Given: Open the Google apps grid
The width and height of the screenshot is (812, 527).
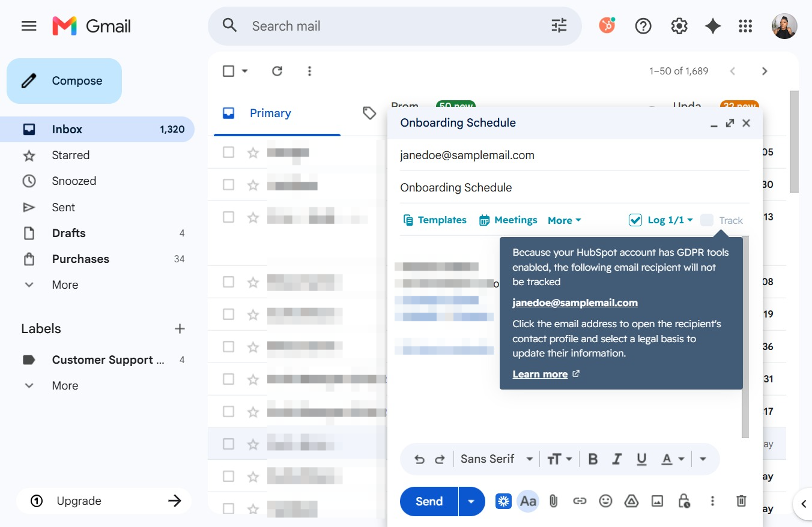Looking at the screenshot, I should pyautogui.click(x=745, y=26).
